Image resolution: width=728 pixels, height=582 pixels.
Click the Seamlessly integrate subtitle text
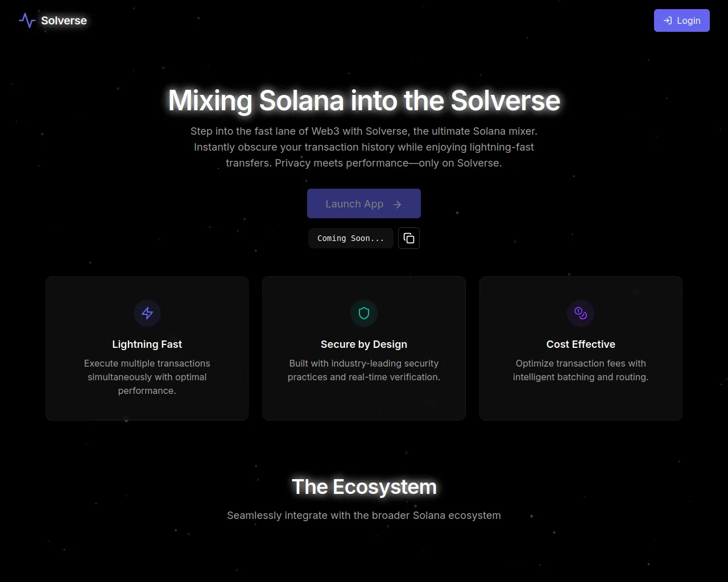[364, 516]
